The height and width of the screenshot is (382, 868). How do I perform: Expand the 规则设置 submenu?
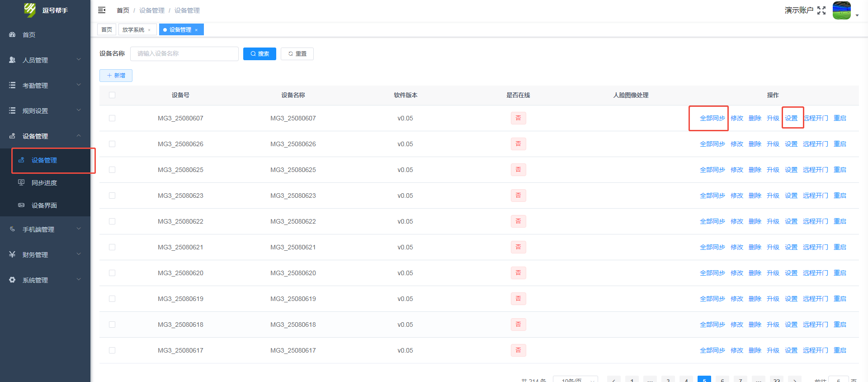[45, 110]
